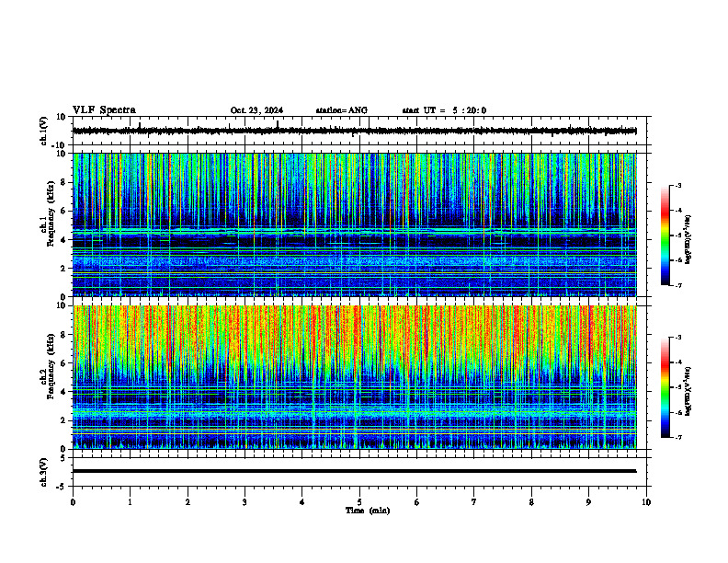Click the 'VLF Spectra' title text
Image resolution: width=728 pixels, height=563 pixels.
pyautogui.click(x=104, y=110)
